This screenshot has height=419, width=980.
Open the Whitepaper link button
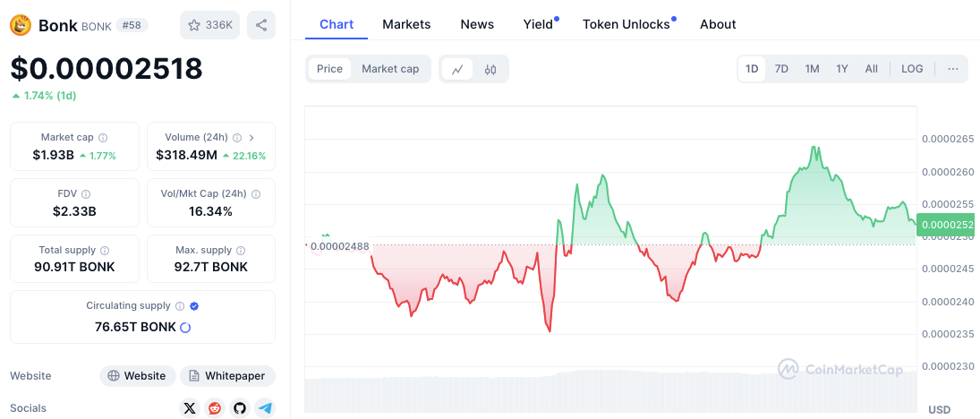tap(227, 376)
